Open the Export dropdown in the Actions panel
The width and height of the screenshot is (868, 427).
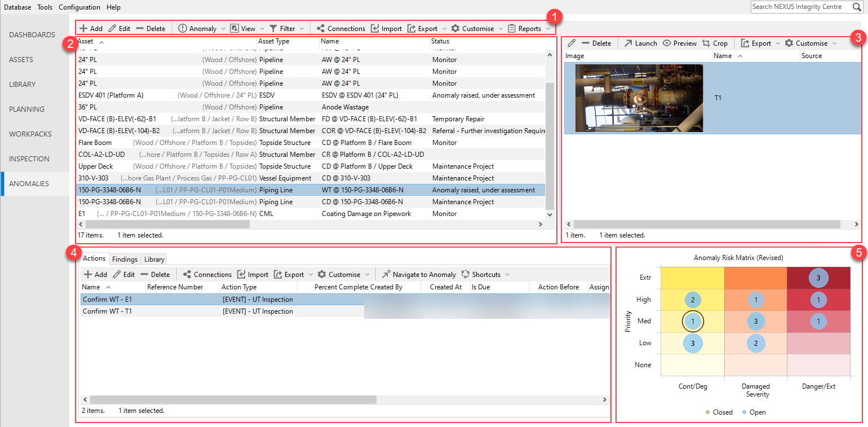tap(294, 275)
